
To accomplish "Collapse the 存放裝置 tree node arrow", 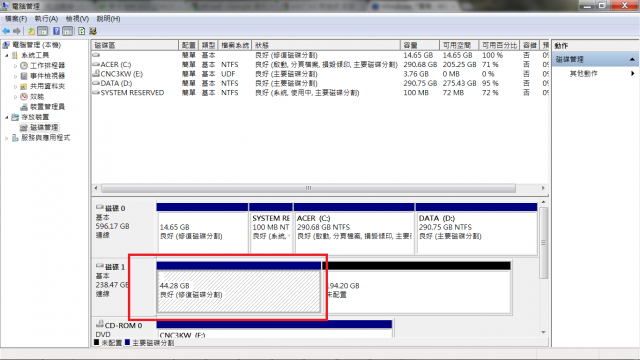I will pyautogui.click(x=7, y=117).
